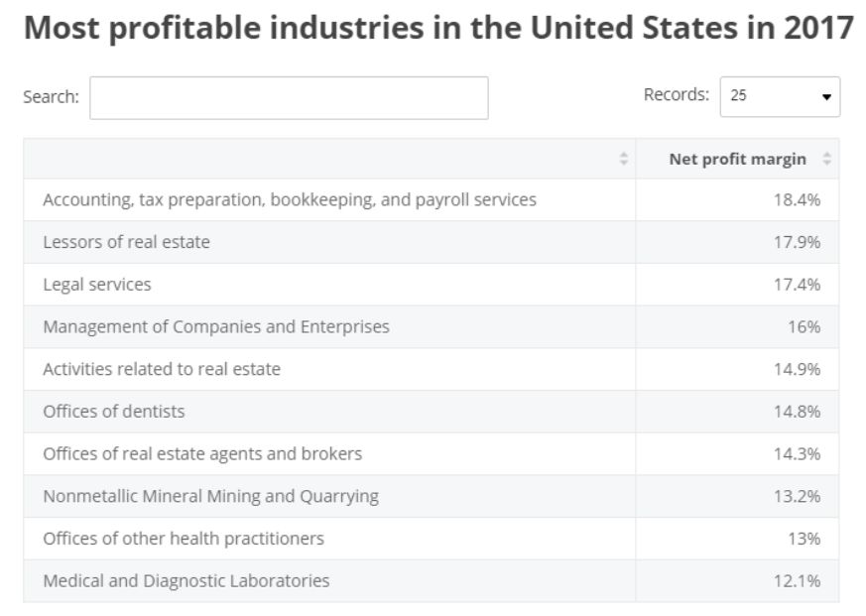
Task: Click the Net profit margin column header
Action: click(737, 159)
